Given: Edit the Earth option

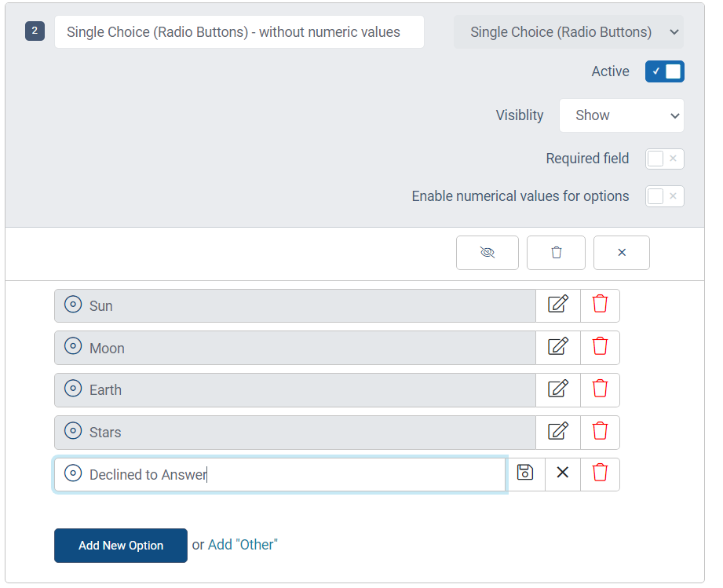Looking at the screenshot, I should click(x=558, y=389).
